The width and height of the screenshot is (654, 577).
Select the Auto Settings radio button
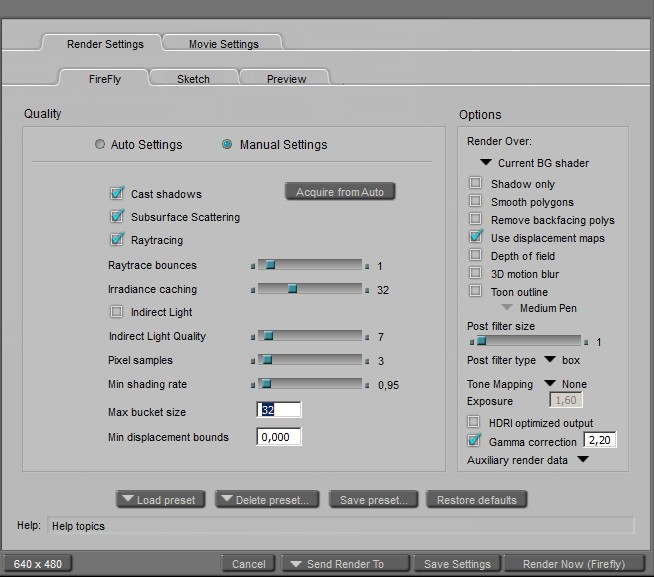pyautogui.click(x=100, y=144)
